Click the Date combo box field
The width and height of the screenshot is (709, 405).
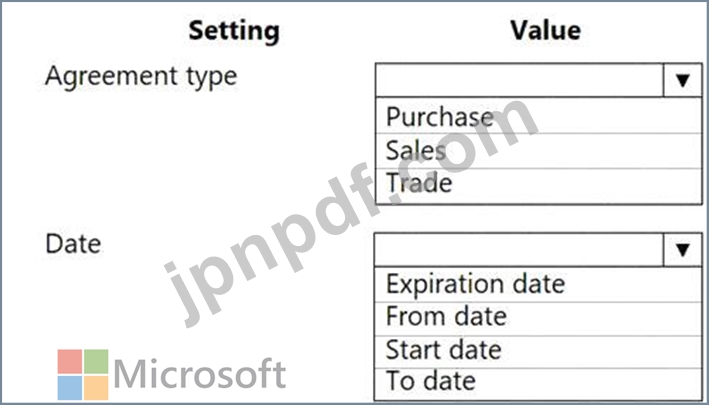click(x=520, y=250)
